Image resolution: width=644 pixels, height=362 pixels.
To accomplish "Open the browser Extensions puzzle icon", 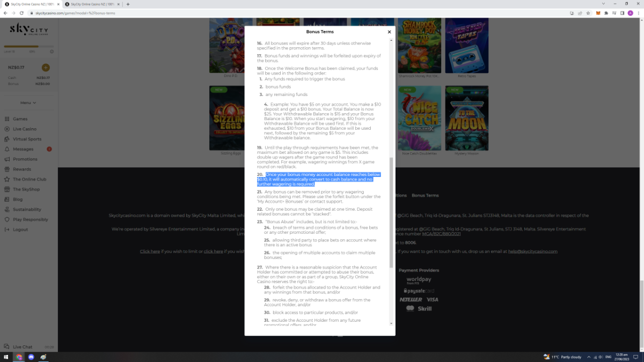I will [x=606, y=13].
